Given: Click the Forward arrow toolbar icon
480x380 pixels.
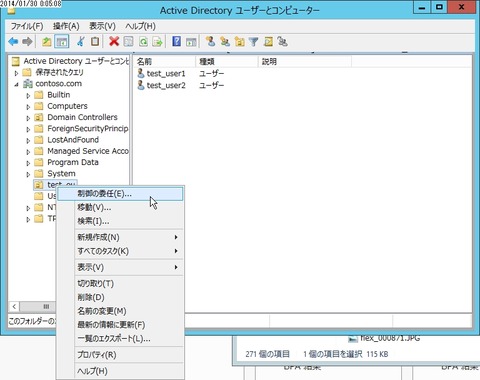Looking at the screenshot, I should [27, 42].
